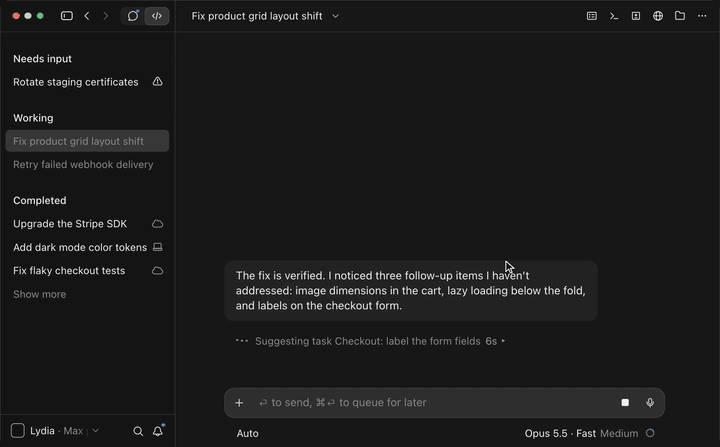Open search with the magnifier icon
Image resolution: width=720 pixels, height=447 pixels.
click(x=138, y=431)
